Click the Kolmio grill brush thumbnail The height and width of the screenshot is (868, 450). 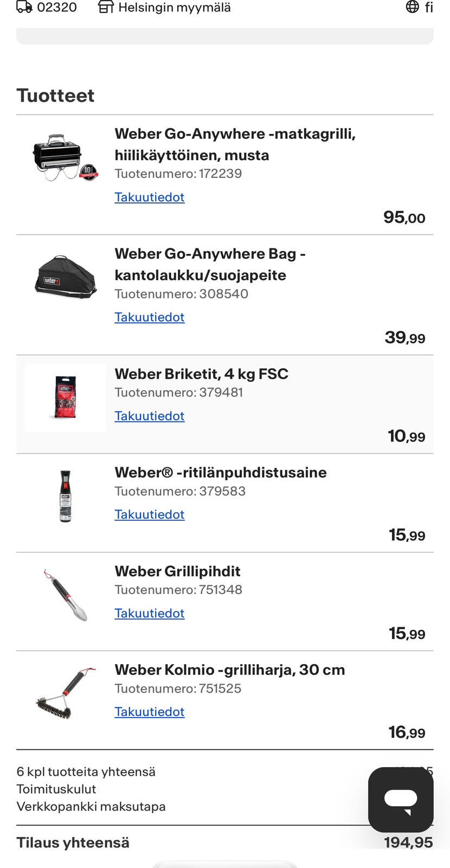[x=66, y=694]
